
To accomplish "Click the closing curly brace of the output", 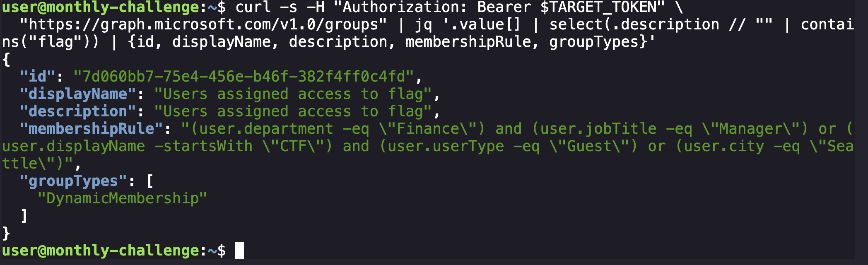I will coord(6,233).
